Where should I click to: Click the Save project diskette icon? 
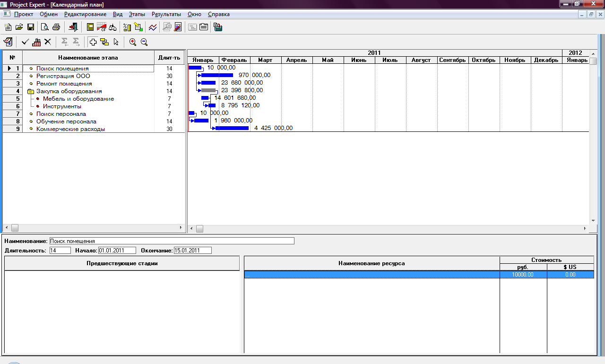(x=31, y=27)
